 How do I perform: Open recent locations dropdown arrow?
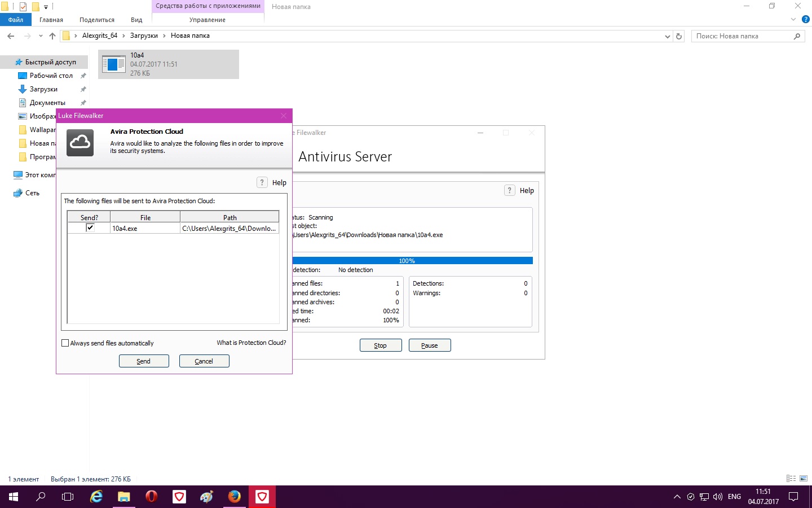tap(41, 36)
